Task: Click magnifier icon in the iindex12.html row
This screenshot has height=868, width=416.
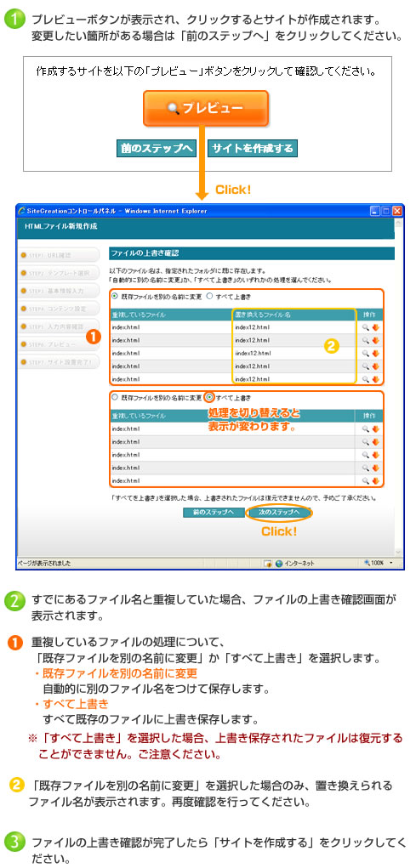Action: [366, 353]
